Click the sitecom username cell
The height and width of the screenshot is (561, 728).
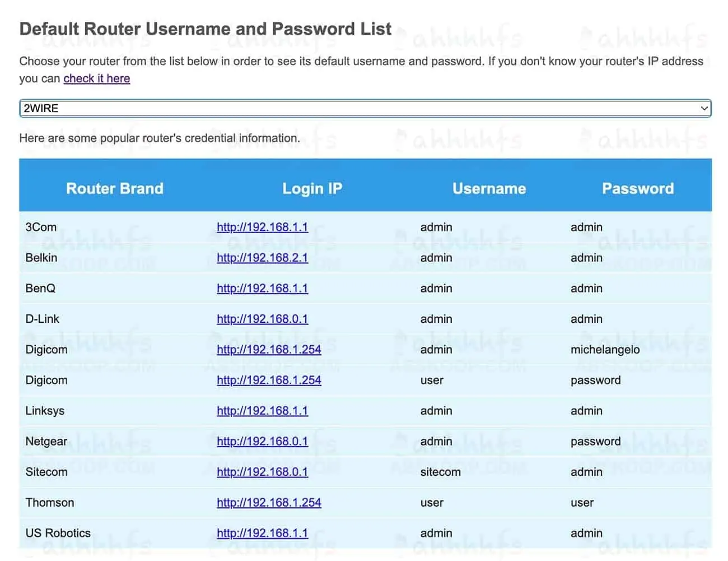440,472
